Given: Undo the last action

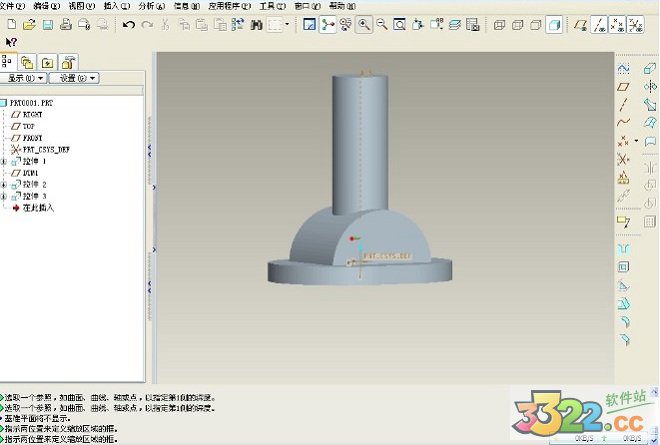Looking at the screenshot, I should coord(128,25).
